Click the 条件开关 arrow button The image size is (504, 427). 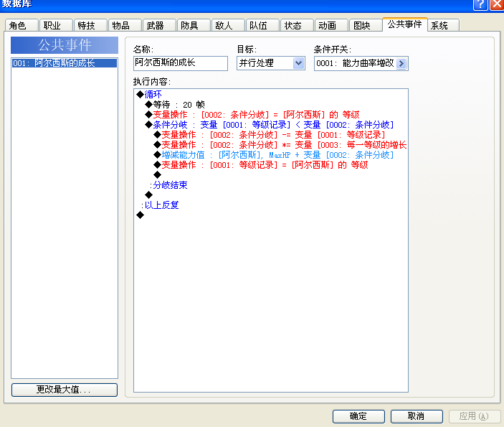(401, 63)
